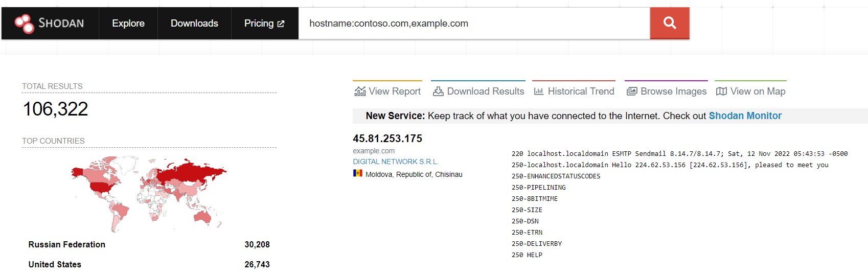Click the Moldova, Republic of, Chisinau location
This screenshot has height=275, width=868.
tap(414, 174)
